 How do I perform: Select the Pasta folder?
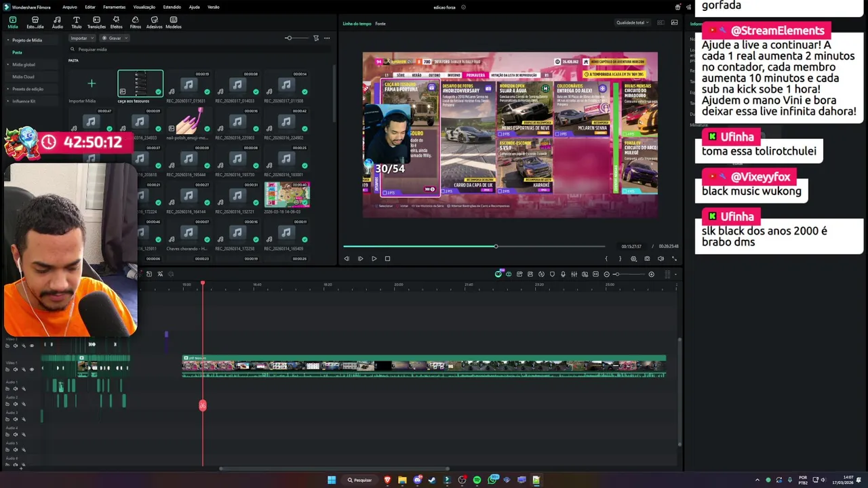[x=17, y=52]
